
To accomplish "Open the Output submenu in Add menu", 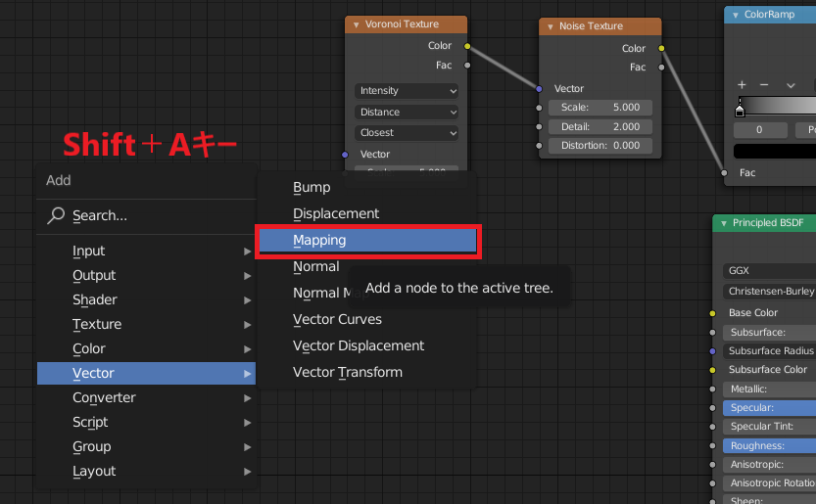I will [x=146, y=275].
